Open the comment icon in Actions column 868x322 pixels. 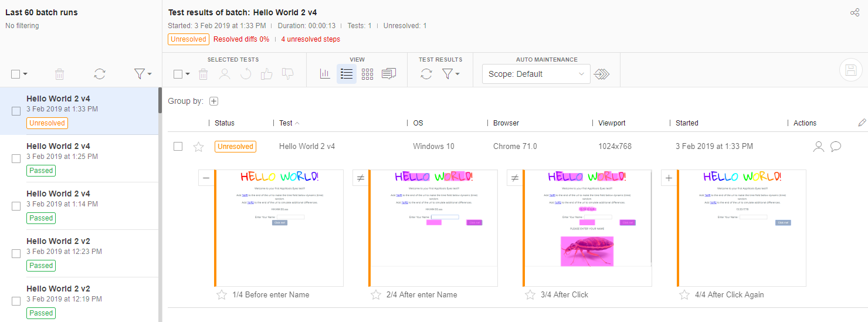tap(836, 147)
